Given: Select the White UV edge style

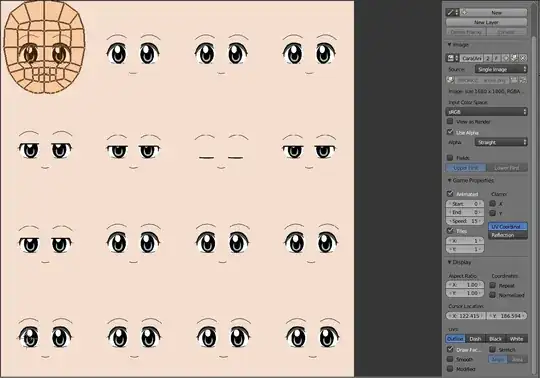Looking at the screenshot, I should (516, 339).
